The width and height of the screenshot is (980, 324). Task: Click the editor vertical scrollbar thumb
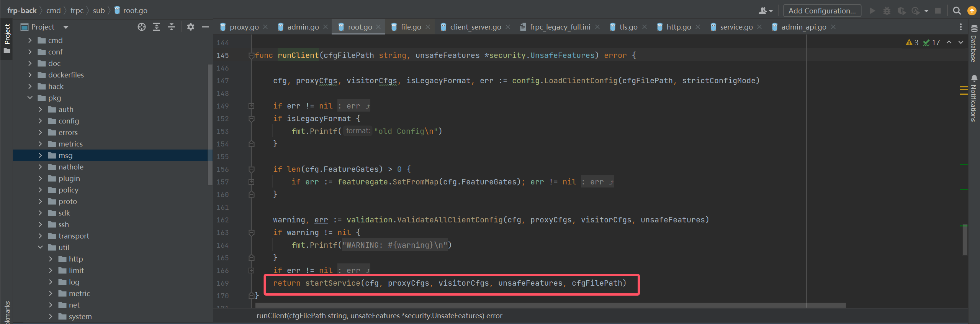pyautogui.click(x=965, y=240)
